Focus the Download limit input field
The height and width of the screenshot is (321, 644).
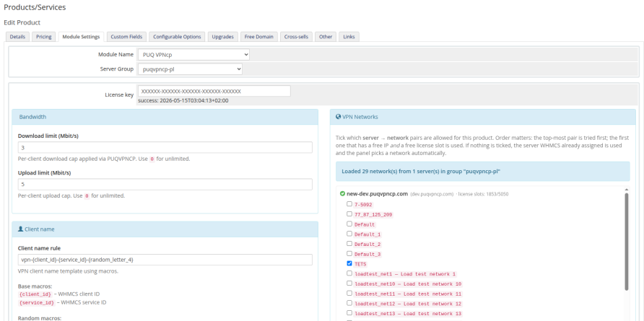coord(165,147)
